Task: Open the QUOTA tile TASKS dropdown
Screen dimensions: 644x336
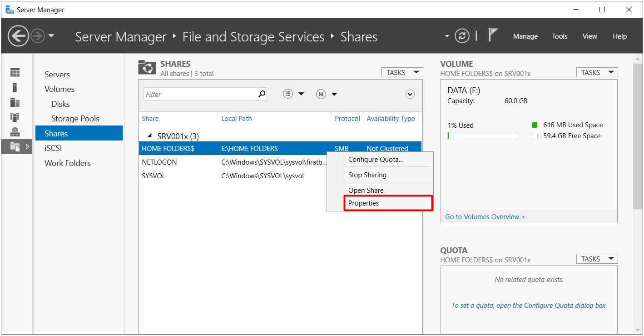Action: 597,259
